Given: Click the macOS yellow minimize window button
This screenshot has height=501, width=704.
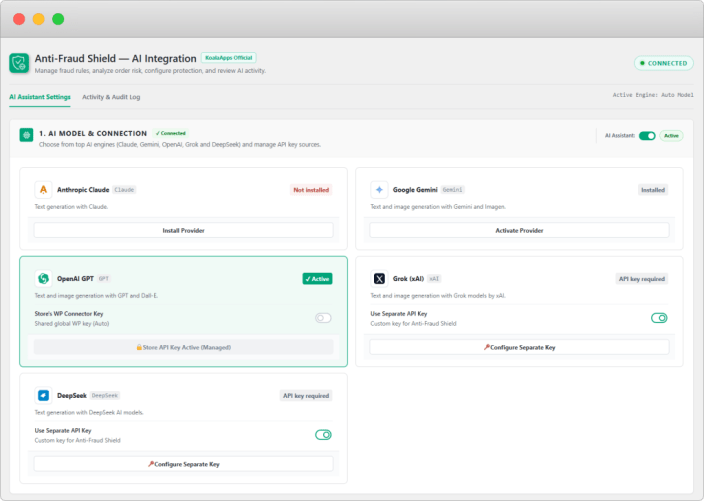Looking at the screenshot, I should click(39, 19).
